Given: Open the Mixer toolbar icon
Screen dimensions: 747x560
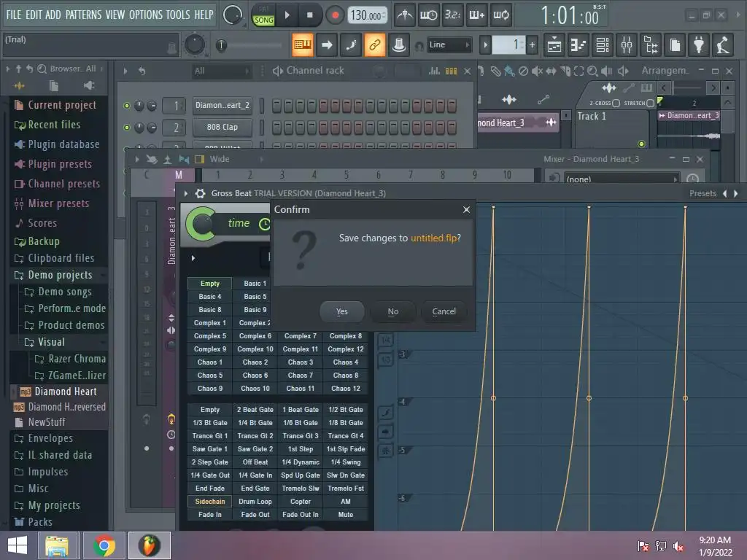Looking at the screenshot, I should pyautogui.click(x=627, y=44).
